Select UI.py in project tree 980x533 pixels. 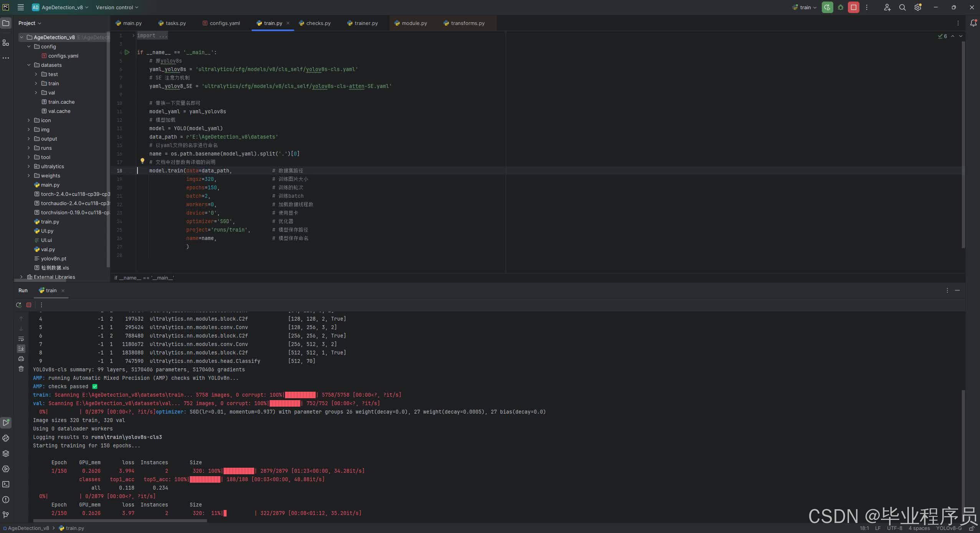(x=47, y=231)
